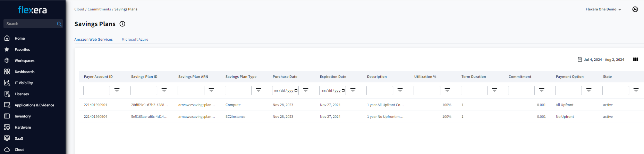Open Favorites in the sidebar

(22, 49)
